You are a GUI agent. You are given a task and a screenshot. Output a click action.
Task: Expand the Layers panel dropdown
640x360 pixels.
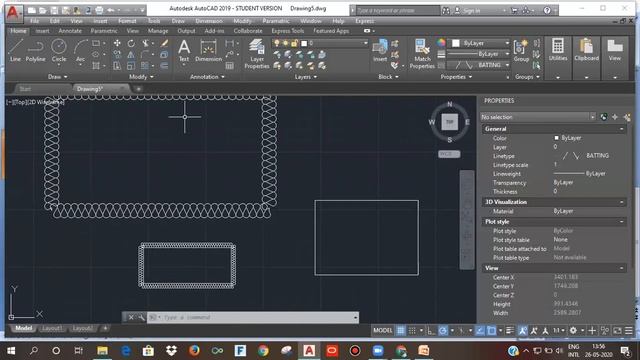pos(306,77)
